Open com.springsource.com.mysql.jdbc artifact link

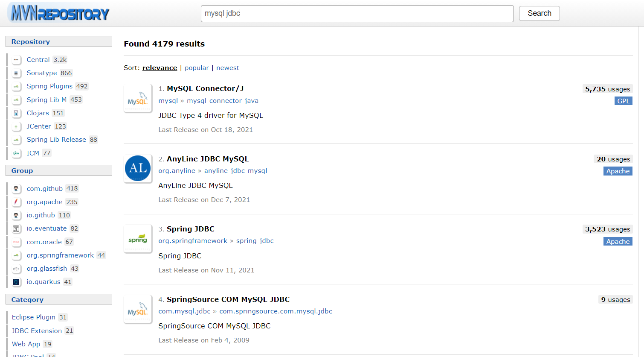click(x=276, y=311)
